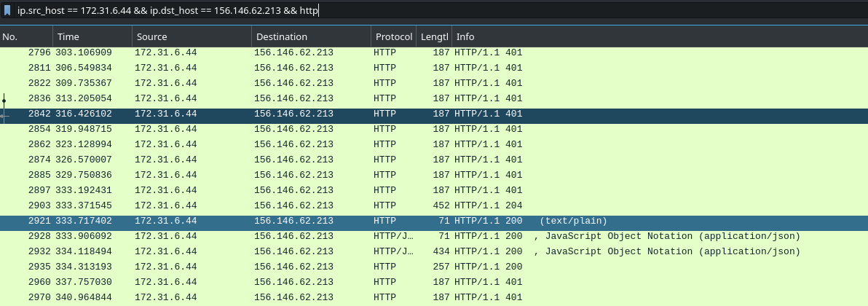Screen dimensions: 868x306
Task: Select packet 2811 at time 306.549834
Action: pos(434,68)
